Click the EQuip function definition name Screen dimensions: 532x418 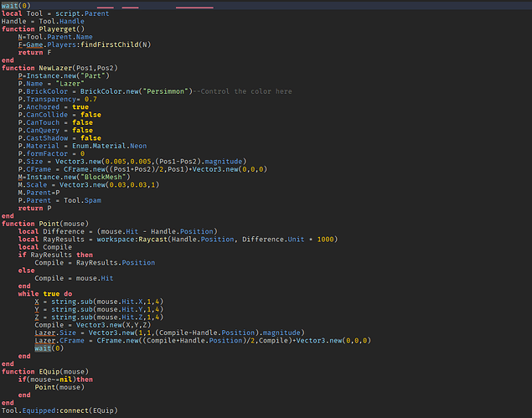coord(49,372)
